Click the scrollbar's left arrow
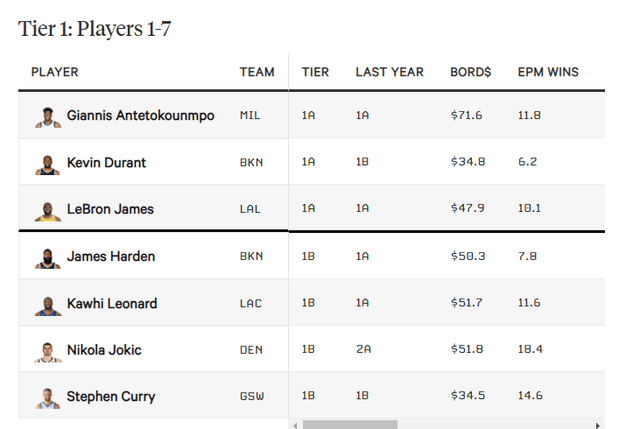This screenshot has height=429, width=640. [x=295, y=425]
